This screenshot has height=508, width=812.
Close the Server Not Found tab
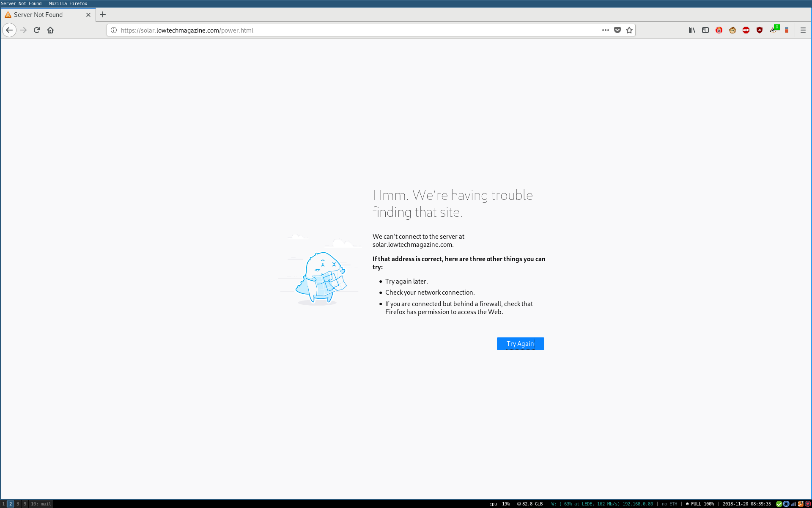tap(88, 14)
